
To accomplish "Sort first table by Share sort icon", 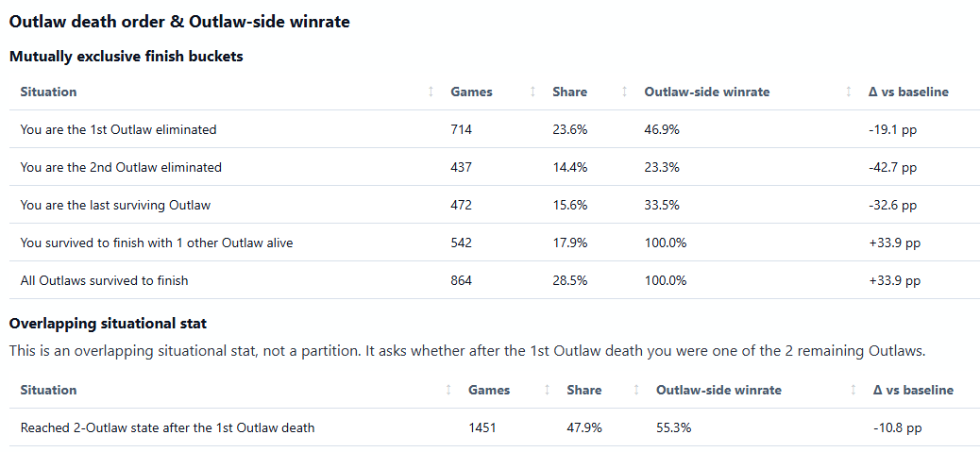I will (624, 92).
